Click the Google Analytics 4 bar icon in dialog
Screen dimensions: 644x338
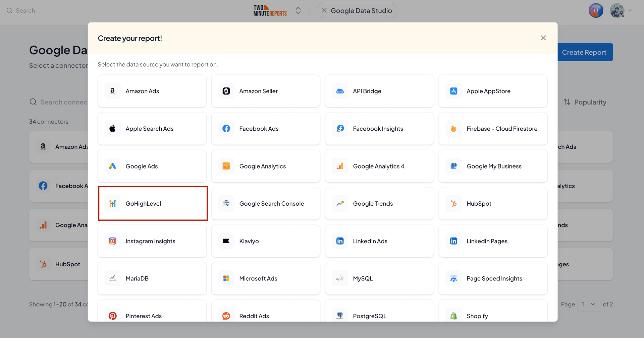pos(340,166)
